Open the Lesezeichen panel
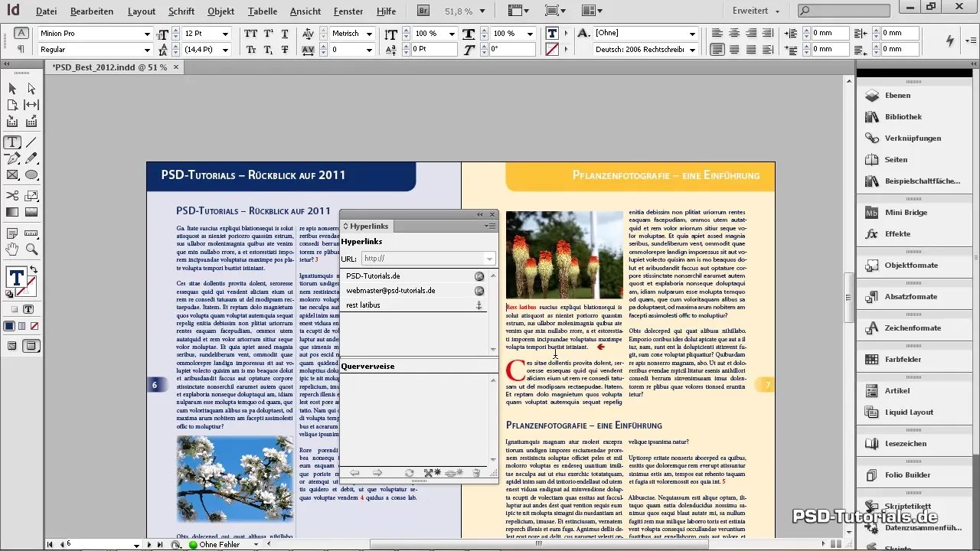Image resolution: width=980 pixels, height=551 pixels. coord(906,444)
